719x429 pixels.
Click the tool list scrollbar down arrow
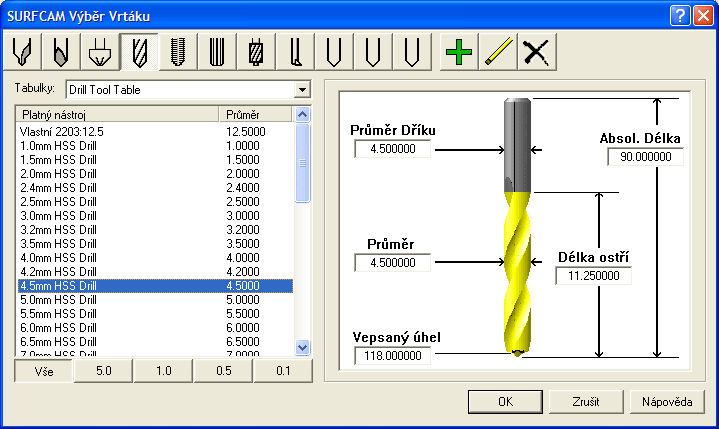302,347
